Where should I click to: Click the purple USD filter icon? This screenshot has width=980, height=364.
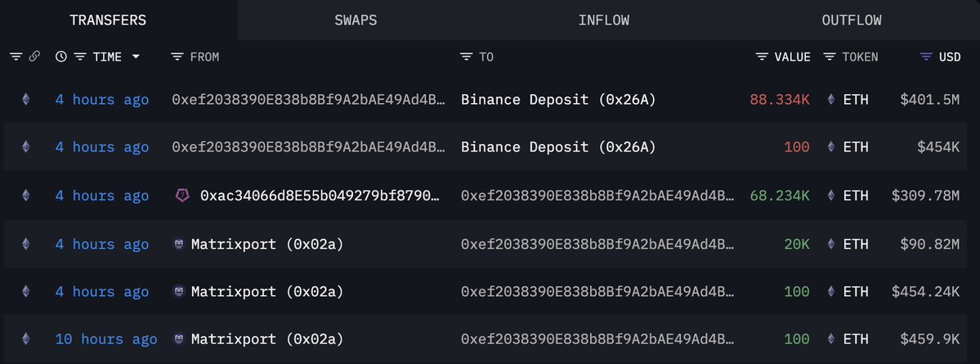(x=926, y=57)
